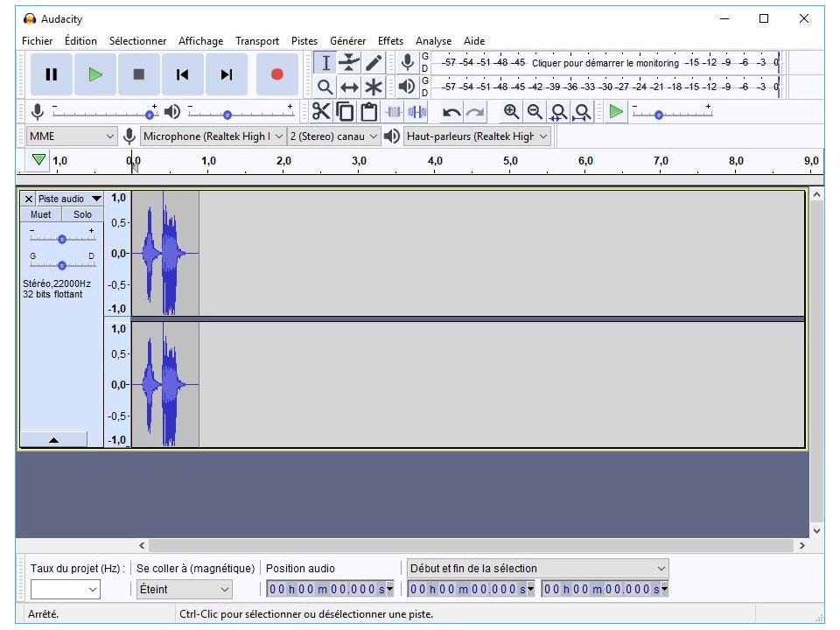This screenshot has height=630, width=840.
Task: Select the Time Shift tool
Action: point(349,87)
